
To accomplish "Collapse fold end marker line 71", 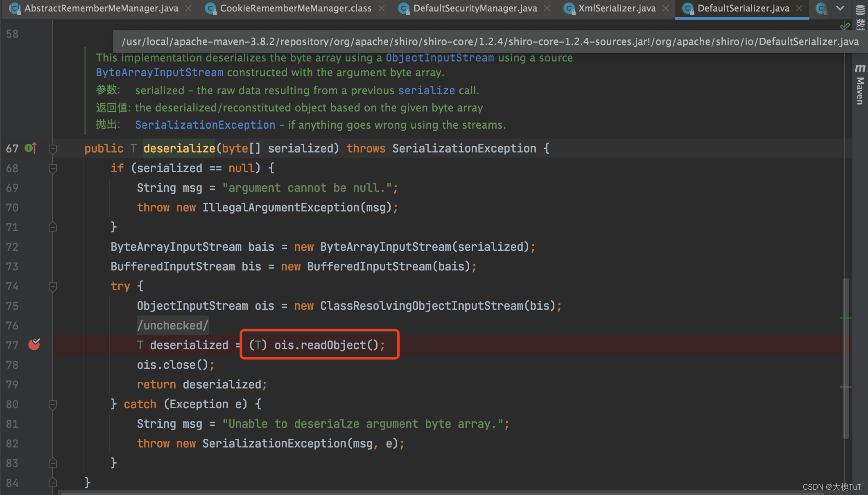I will tap(53, 227).
